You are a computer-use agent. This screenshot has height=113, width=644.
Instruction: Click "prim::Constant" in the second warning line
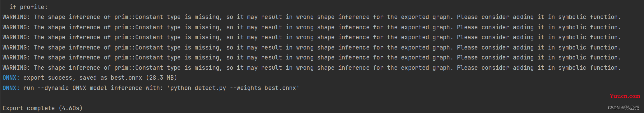[139, 27]
